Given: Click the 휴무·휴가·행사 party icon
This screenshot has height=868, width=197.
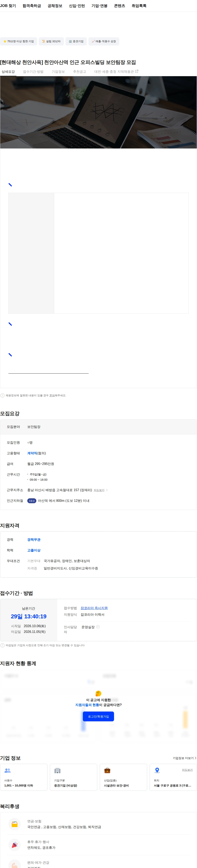Looking at the screenshot, I should tap(15, 845).
